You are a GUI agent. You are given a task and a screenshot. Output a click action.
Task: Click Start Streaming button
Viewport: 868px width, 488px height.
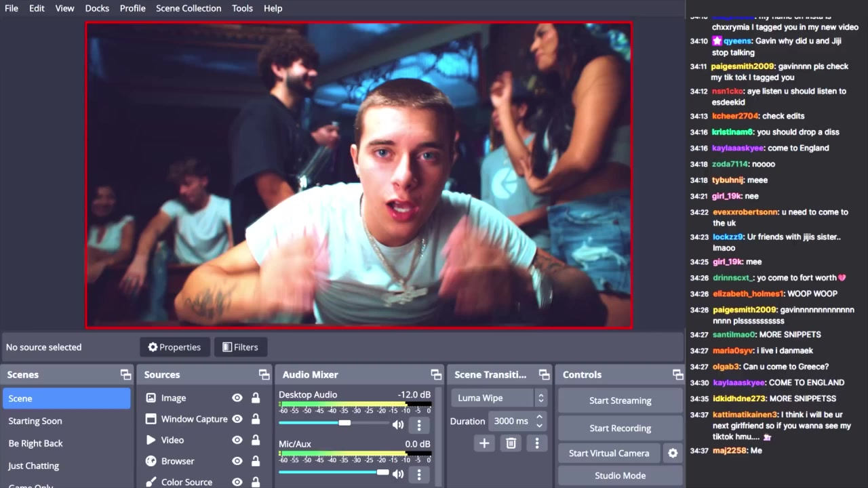[x=620, y=401]
